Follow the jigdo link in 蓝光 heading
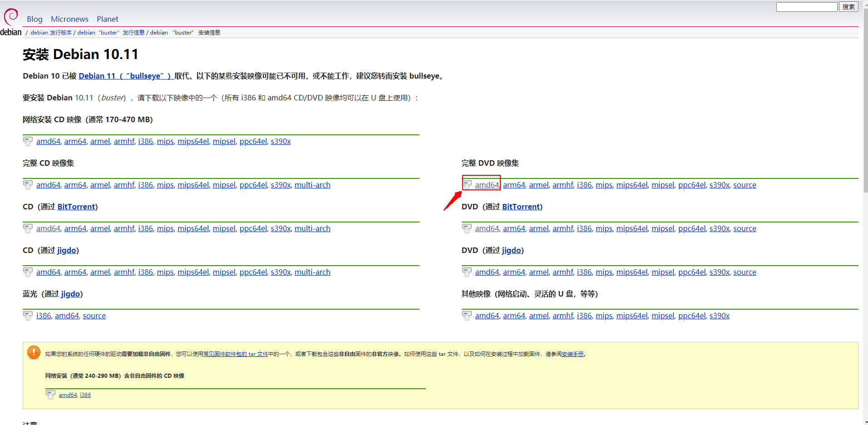 click(70, 294)
